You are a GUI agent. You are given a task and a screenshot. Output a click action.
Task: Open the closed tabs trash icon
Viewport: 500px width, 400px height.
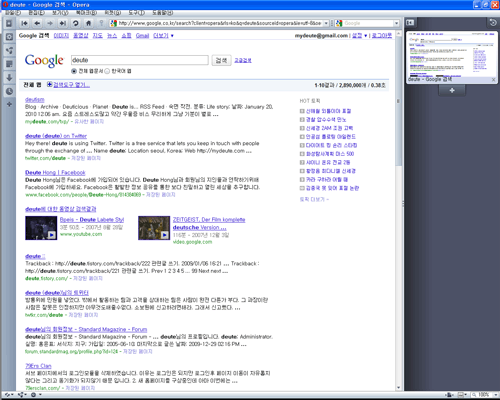[493, 23]
